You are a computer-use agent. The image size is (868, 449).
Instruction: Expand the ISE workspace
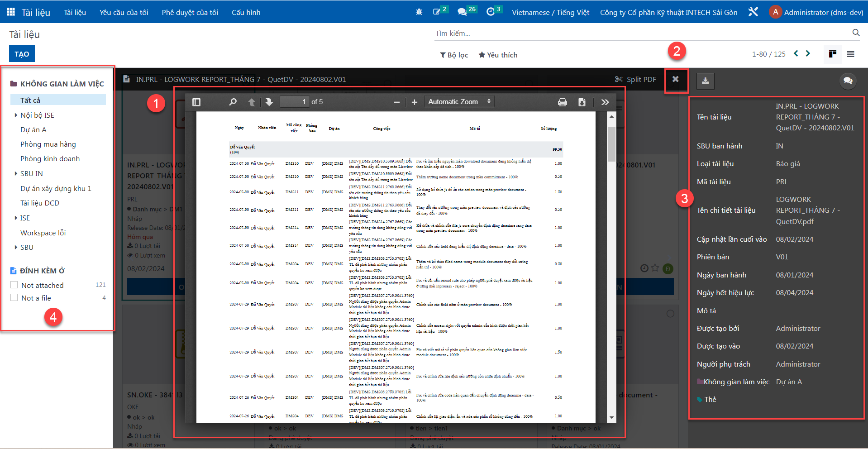(x=16, y=218)
